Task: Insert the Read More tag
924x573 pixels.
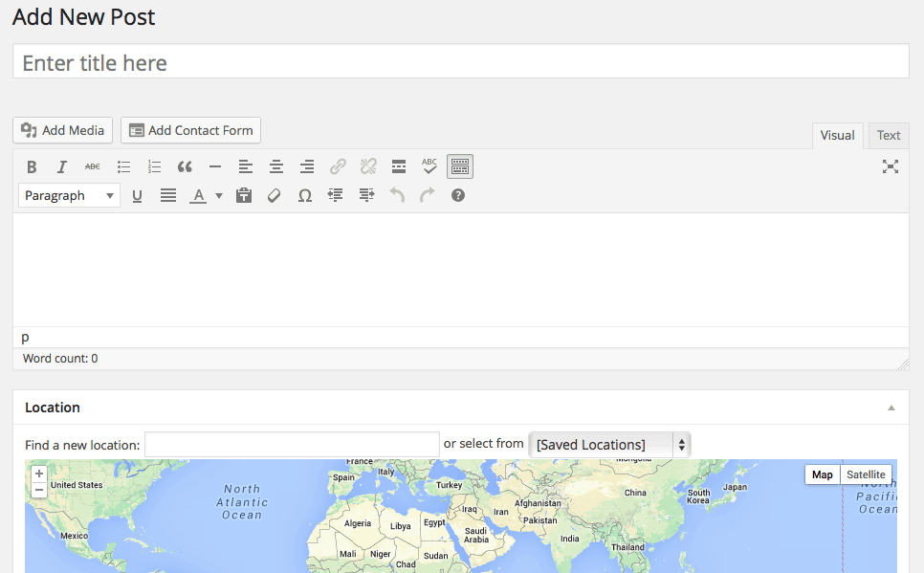Action: (x=399, y=166)
